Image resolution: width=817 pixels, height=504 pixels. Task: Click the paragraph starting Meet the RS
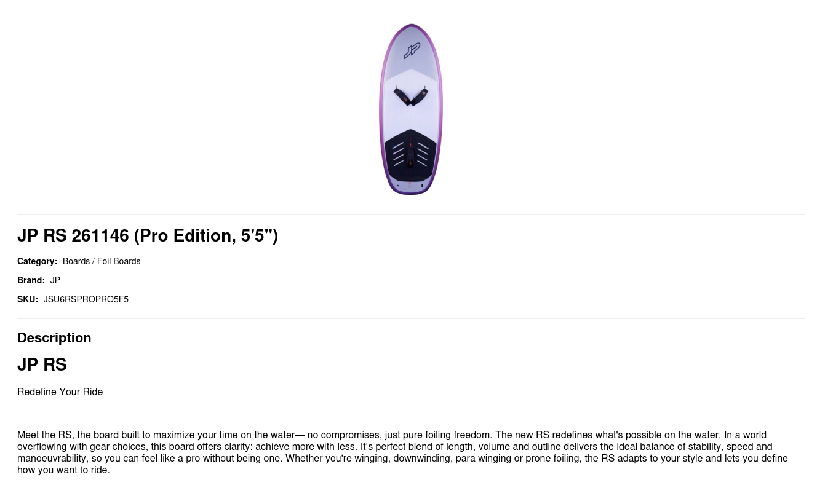point(402,452)
